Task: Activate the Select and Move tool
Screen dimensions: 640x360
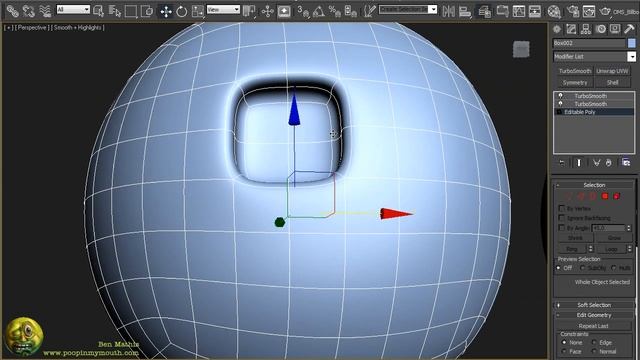Action: click(x=166, y=11)
